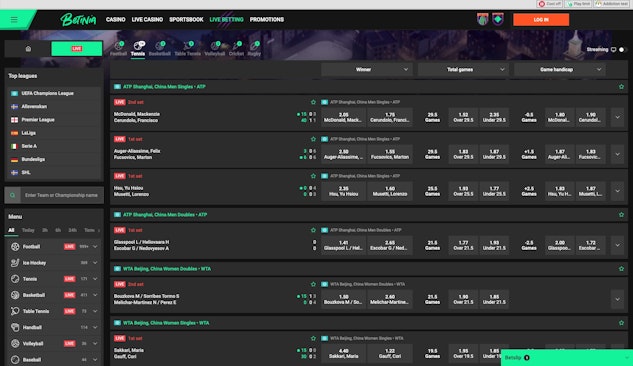This screenshot has width=633, height=366.
Task: Open the Table Tennis row in Menu
Action: 54,311
